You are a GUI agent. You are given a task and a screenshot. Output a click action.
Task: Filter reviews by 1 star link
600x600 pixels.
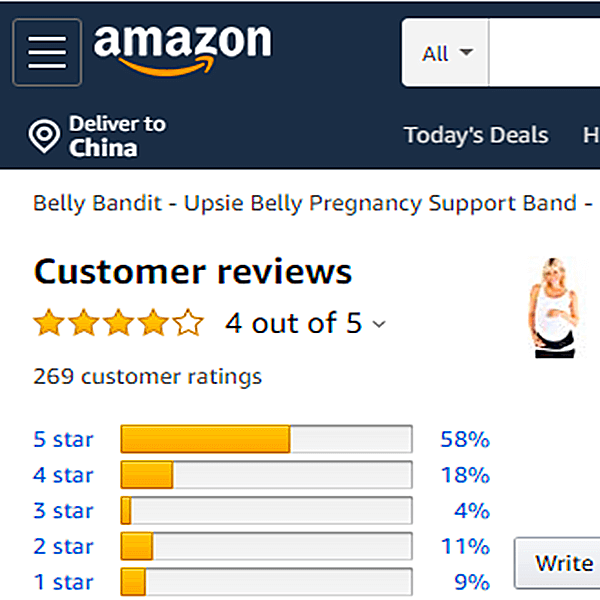click(63, 582)
